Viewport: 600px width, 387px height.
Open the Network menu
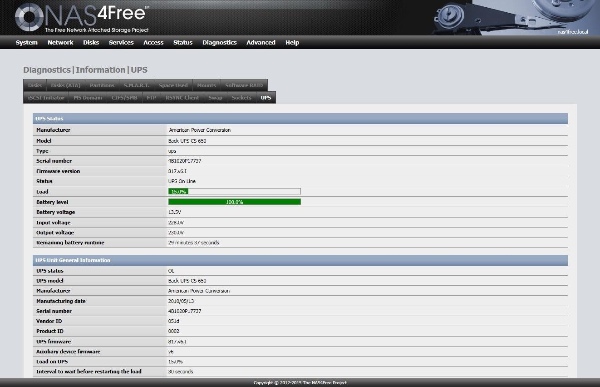click(x=60, y=42)
